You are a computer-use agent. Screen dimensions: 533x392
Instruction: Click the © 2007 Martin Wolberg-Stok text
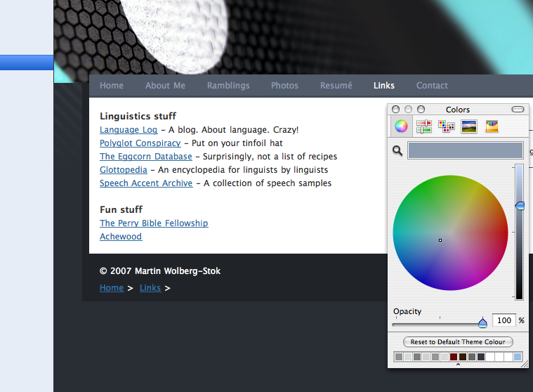click(160, 271)
